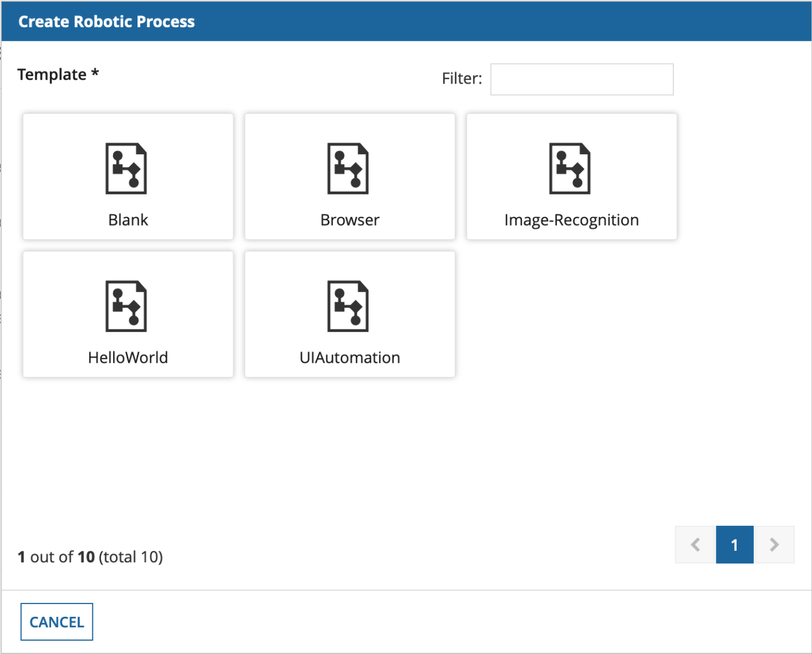Screen dimensions: 812x654
Task: Click the Blank template card background
Action: 58,139
